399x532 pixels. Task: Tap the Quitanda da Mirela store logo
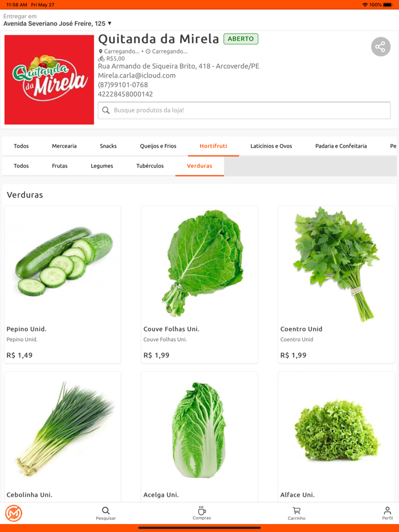[49, 80]
